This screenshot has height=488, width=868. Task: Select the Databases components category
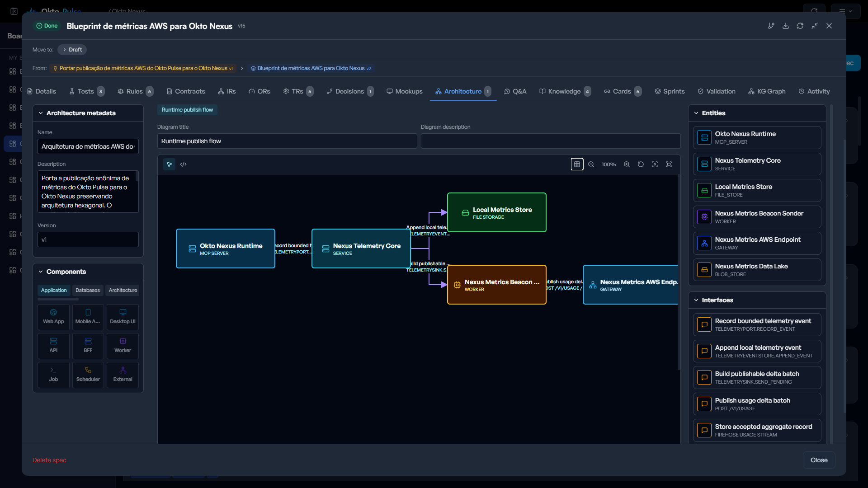pos(88,290)
